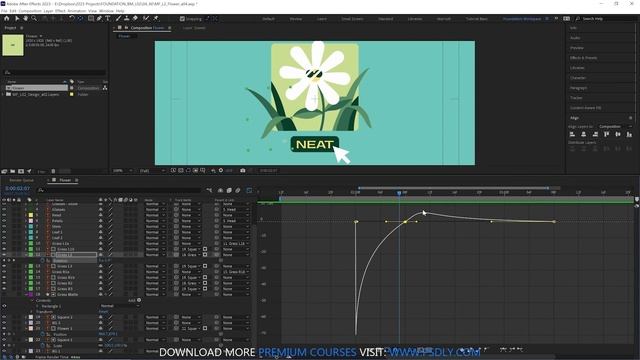
Task: Hide the Stem layer with eye toggle
Action: [x=4, y=227]
